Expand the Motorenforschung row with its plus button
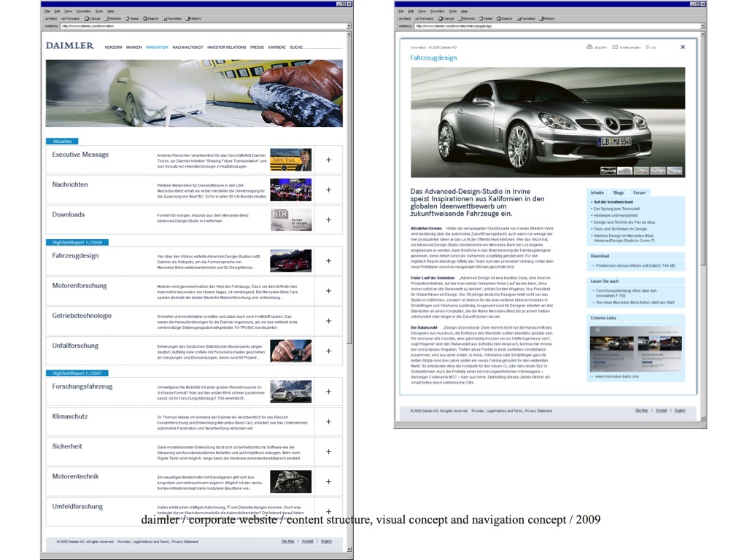Viewport: 747px width, 560px height. click(x=328, y=291)
